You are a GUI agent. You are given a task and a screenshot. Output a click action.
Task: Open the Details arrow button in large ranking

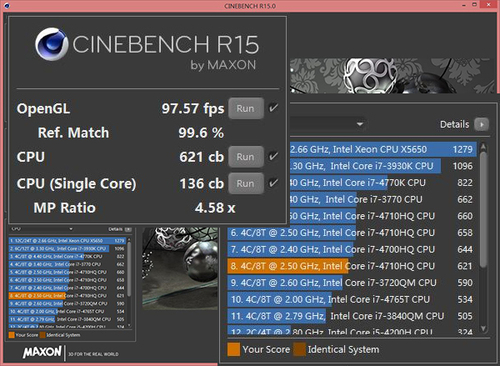481,124
